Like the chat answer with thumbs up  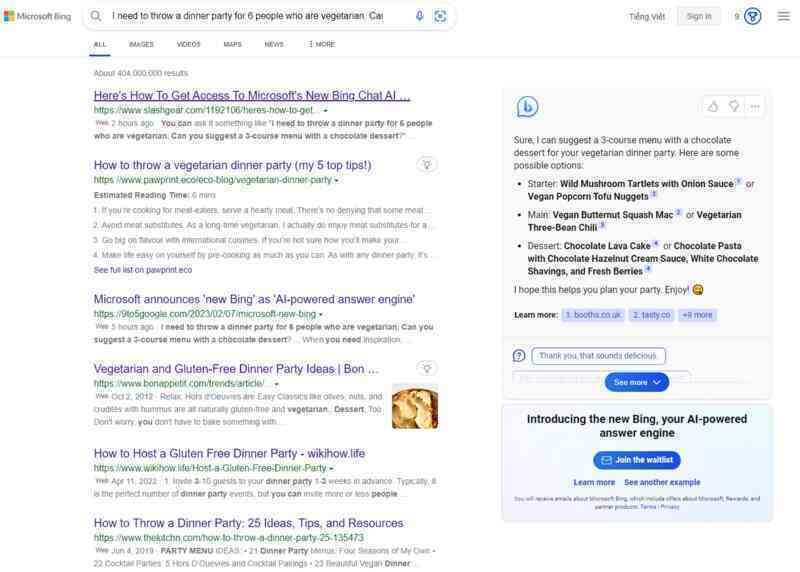pyautogui.click(x=713, y=107)
